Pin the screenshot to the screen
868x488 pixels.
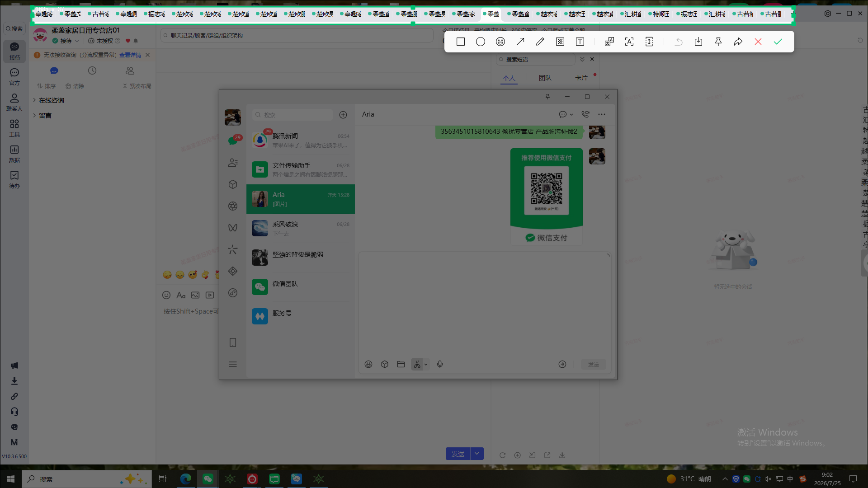pyautogui.click(x=718, y=42)
